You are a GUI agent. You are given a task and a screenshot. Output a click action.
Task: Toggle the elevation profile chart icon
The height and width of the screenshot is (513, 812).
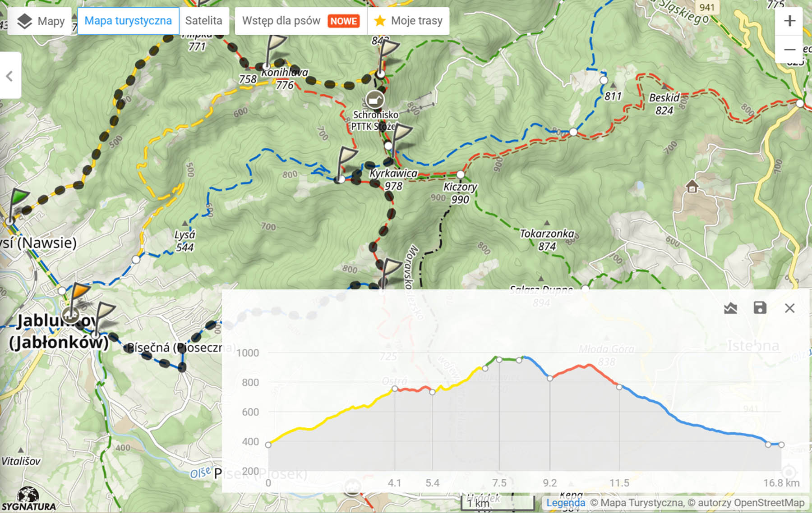(730, 308)
